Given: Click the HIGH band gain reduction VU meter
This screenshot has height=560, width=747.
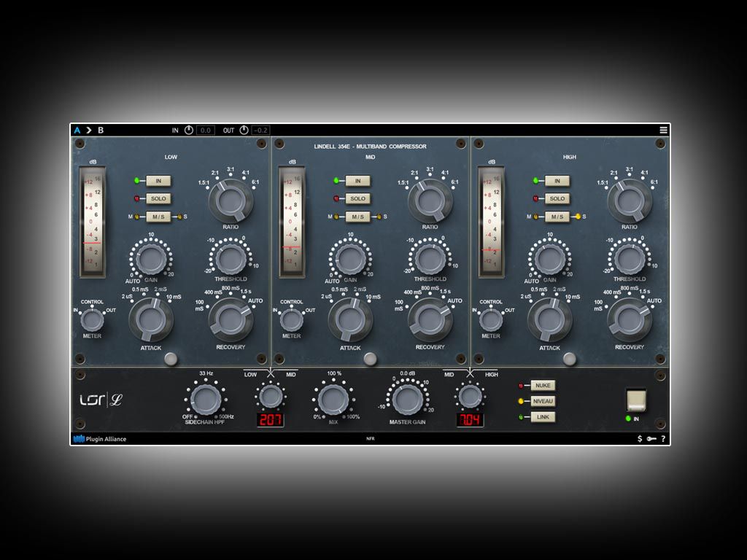Looking at the screenshot, I should [491, 222].
